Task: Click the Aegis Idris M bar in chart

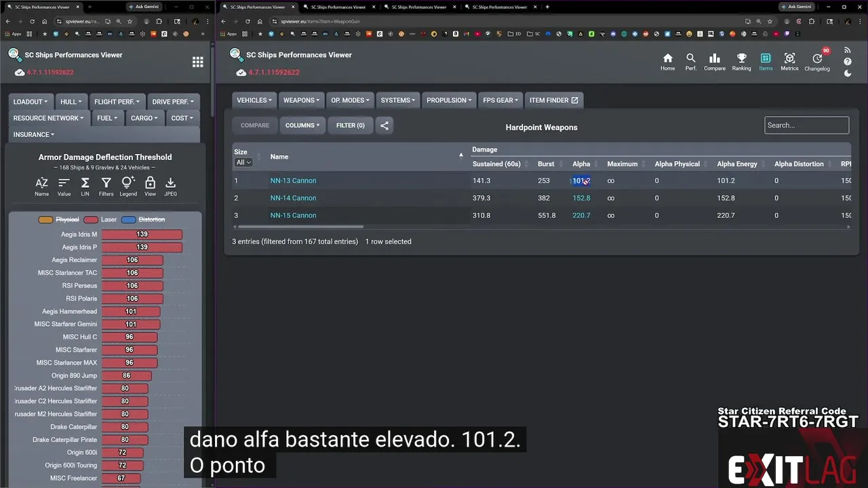Action: coord(142,235)
